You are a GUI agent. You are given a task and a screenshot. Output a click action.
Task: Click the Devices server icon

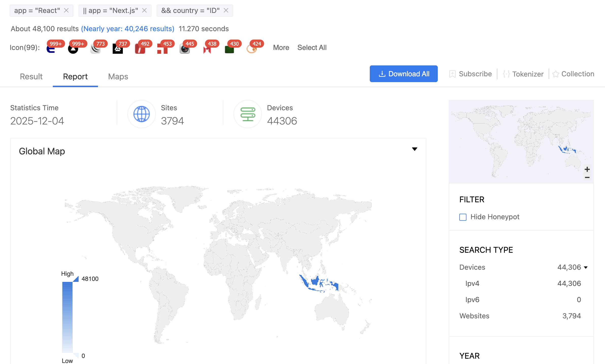click(247, 114)
